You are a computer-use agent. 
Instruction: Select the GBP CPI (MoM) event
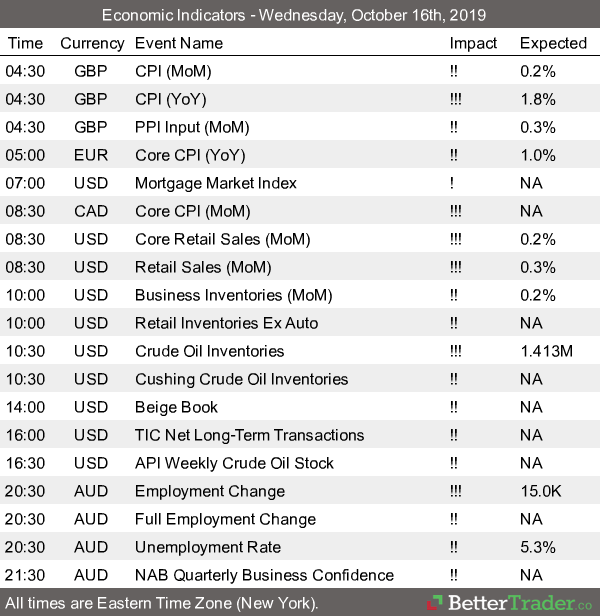click(173, 71)
